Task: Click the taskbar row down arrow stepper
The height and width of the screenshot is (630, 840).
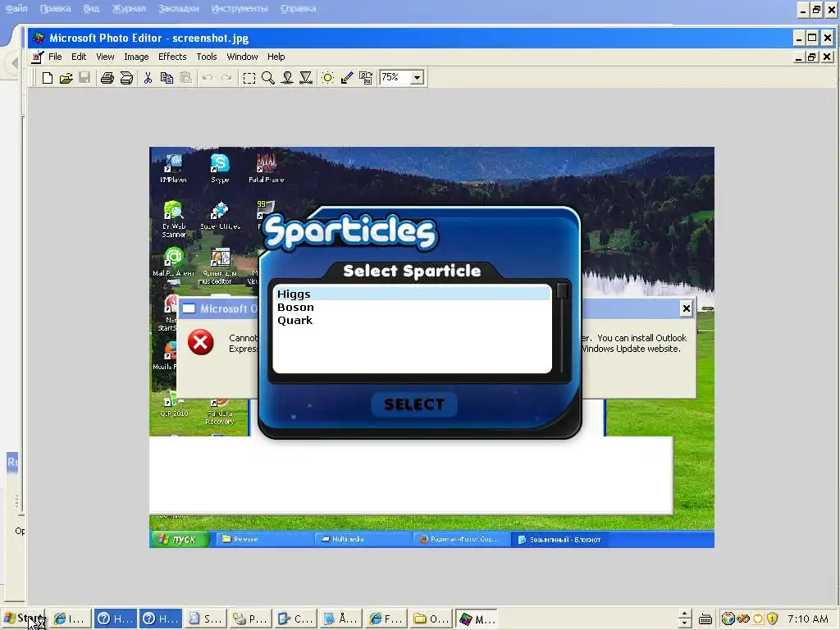Action: (685, 623)
